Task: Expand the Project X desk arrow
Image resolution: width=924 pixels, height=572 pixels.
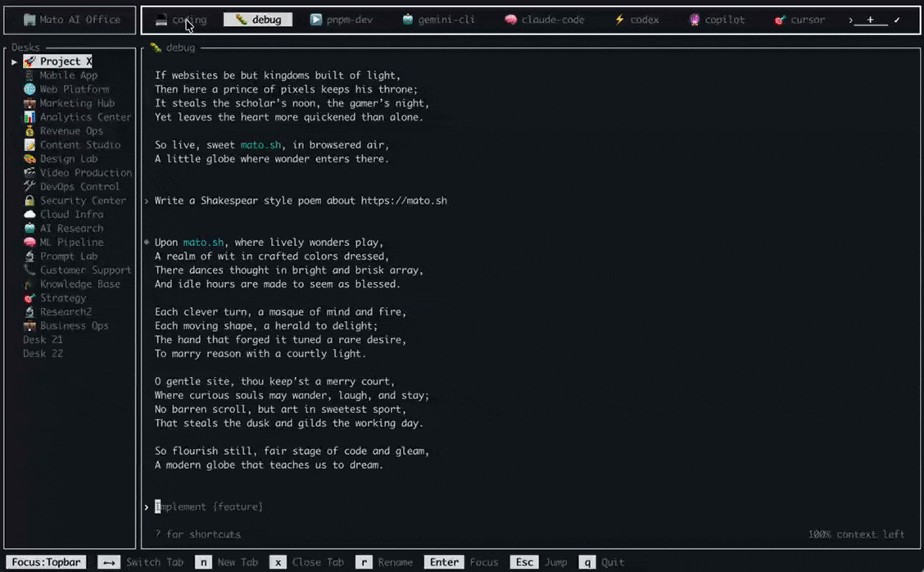Action: coord(15,61)
